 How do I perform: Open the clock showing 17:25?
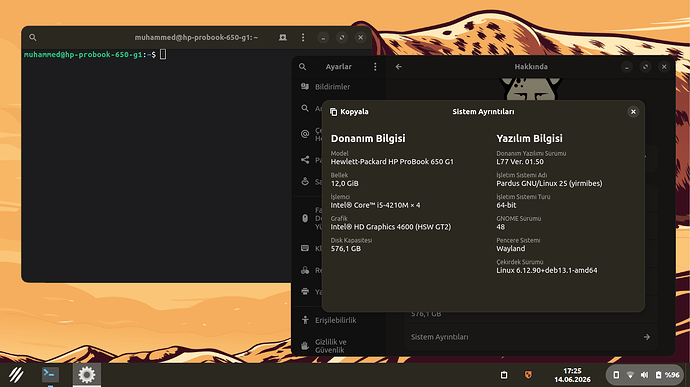[572, 375]
